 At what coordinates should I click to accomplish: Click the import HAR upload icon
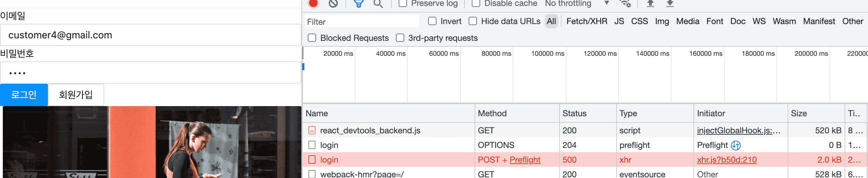[650, 3]
